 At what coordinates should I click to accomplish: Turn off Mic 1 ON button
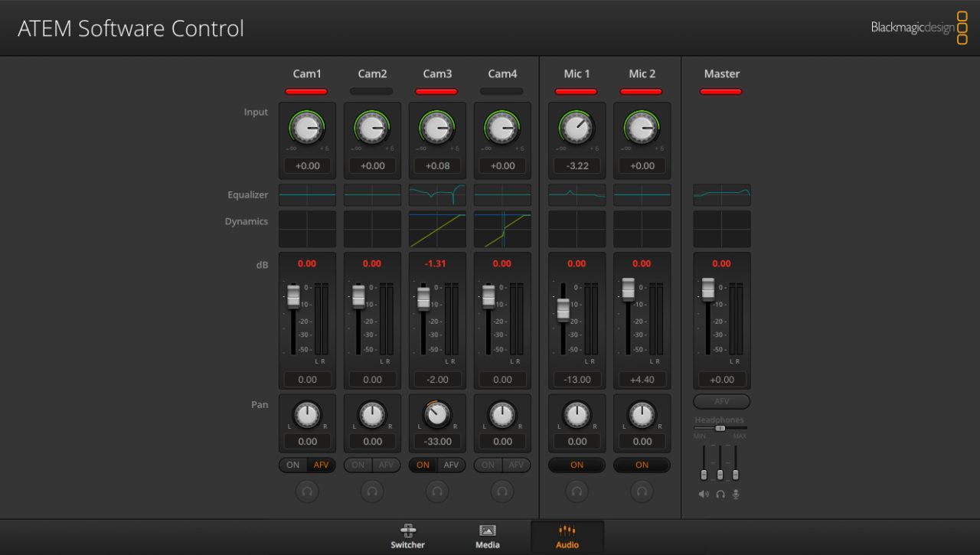[x=577, y=465]
